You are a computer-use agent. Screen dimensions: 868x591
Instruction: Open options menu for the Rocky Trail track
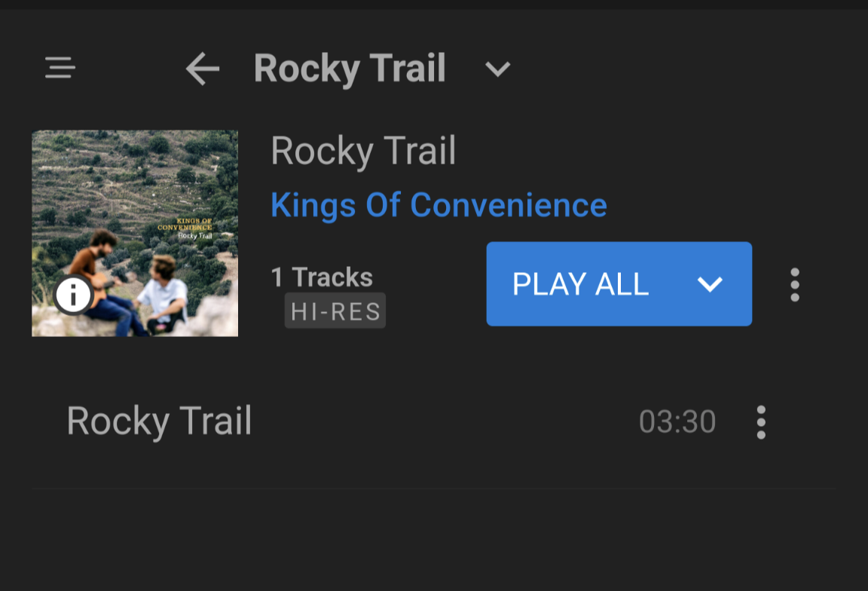tap(761, 422)
